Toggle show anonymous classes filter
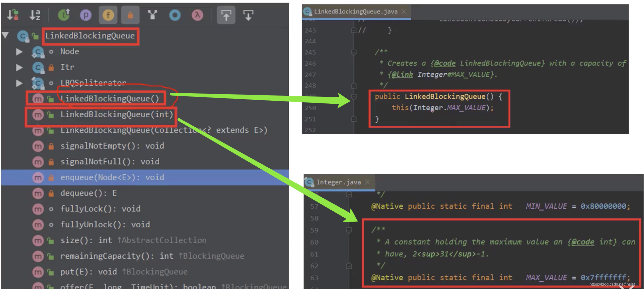 coord(152,15)
